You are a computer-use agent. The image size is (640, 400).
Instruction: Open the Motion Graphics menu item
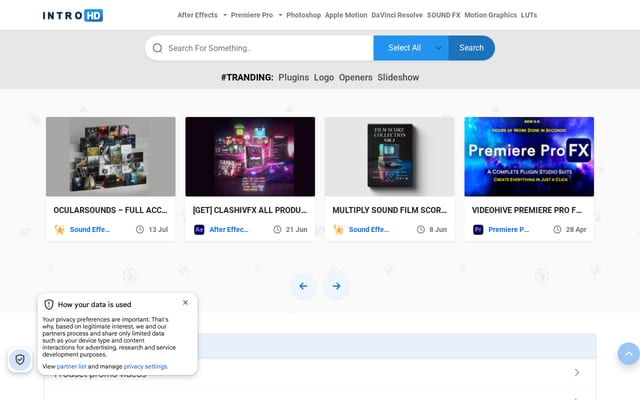(490, 15)
